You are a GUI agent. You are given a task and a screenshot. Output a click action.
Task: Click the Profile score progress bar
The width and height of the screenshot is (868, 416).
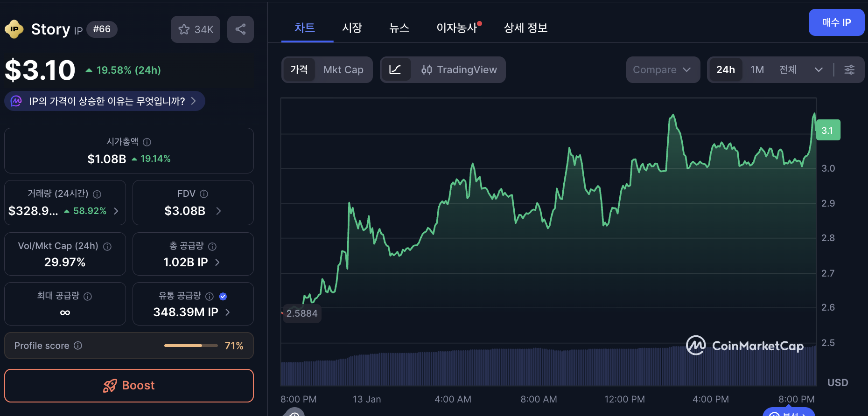(191, 346)
